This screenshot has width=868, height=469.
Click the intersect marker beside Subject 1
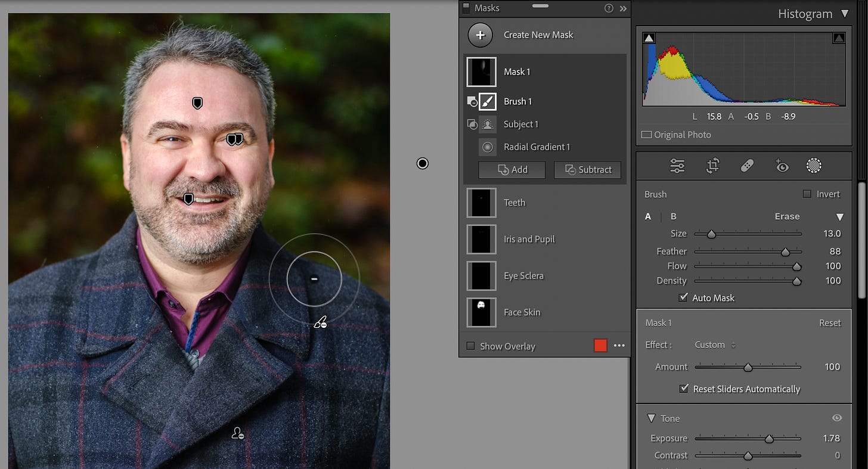[x=471, y=125]
